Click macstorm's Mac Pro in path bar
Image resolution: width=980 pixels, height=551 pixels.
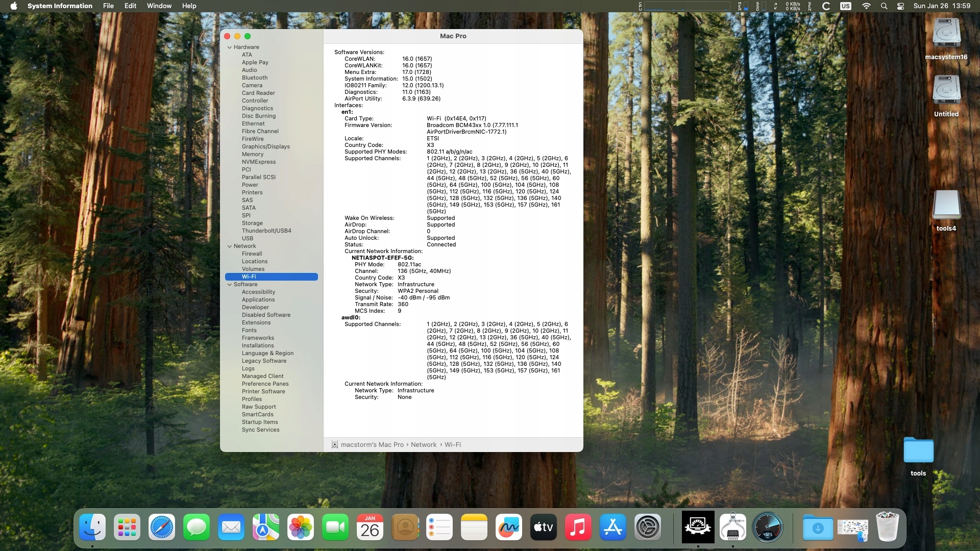(372, 445)
